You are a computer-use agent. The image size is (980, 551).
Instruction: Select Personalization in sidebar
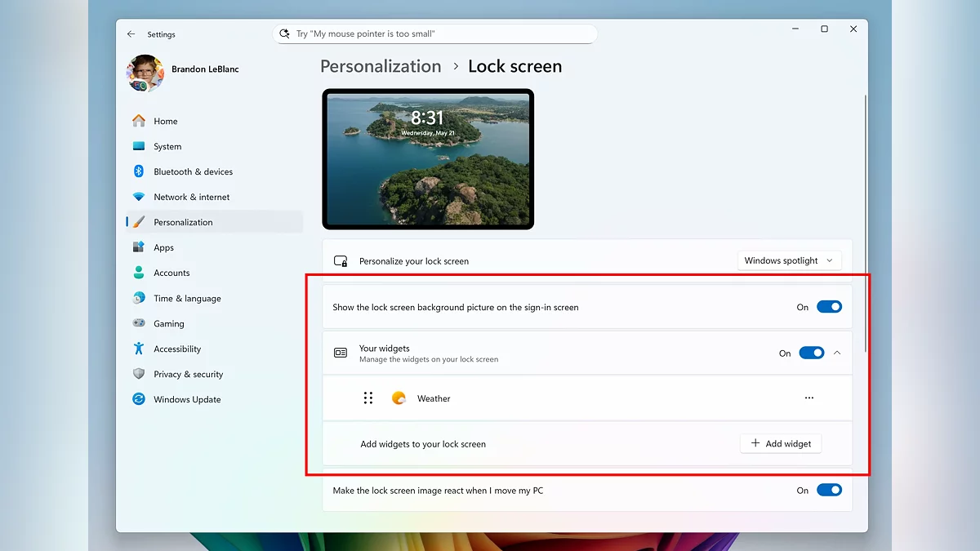(x=215, y=222)
